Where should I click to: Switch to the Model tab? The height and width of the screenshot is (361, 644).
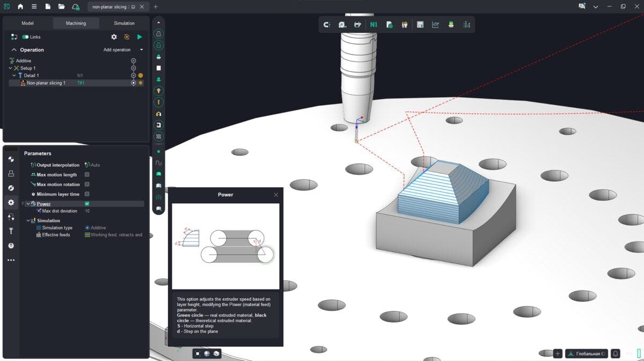(x=27, y=23)
